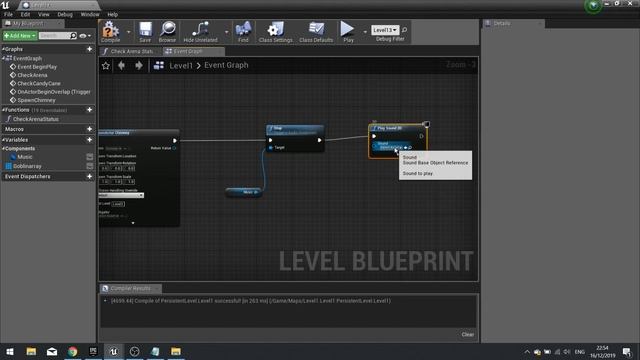Add a new variable with plus

coord(89,140)
